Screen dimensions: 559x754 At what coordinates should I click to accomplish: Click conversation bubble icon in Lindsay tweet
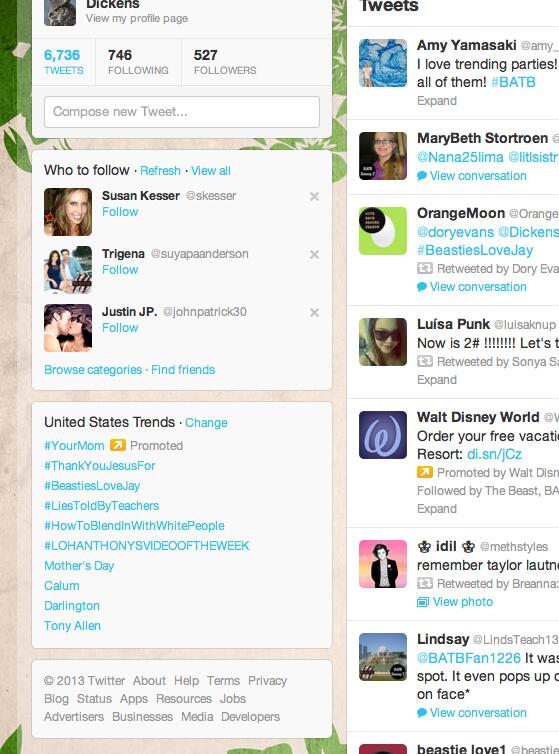[x=422, y=713]
